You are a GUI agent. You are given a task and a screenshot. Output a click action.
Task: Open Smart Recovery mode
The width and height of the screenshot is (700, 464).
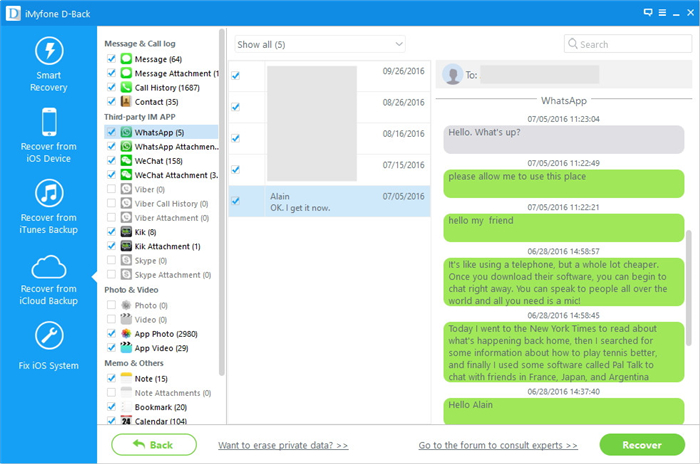49,64
